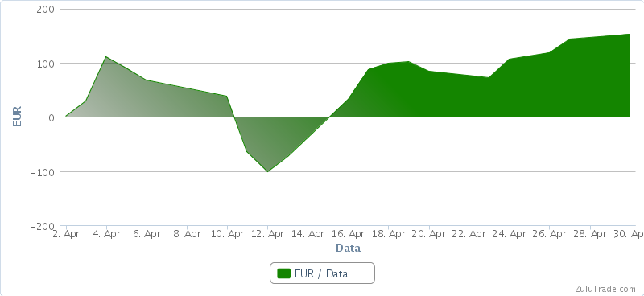Open the ZuluTrade.com credits link
The image size is (644, 296).
[x=605, y=289]
